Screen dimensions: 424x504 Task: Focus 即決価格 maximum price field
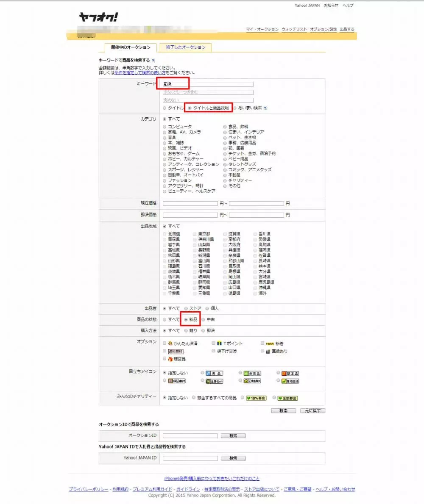(257, 215)
